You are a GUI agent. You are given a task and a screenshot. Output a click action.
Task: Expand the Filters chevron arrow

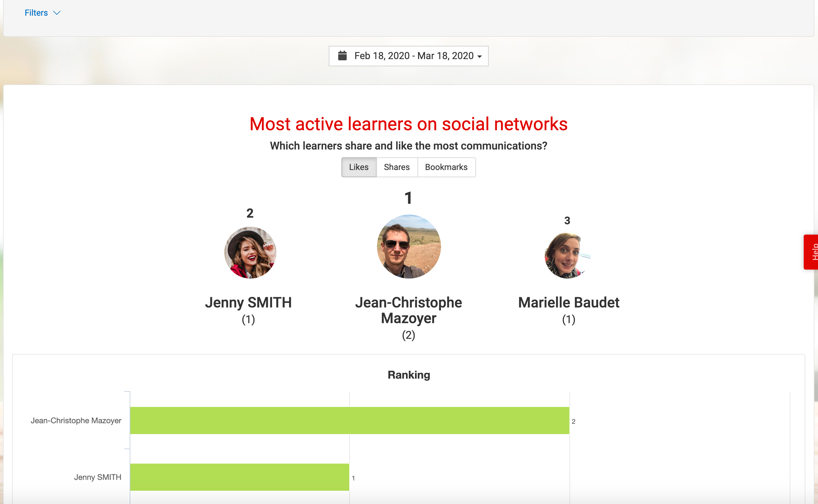coord(57,13)
